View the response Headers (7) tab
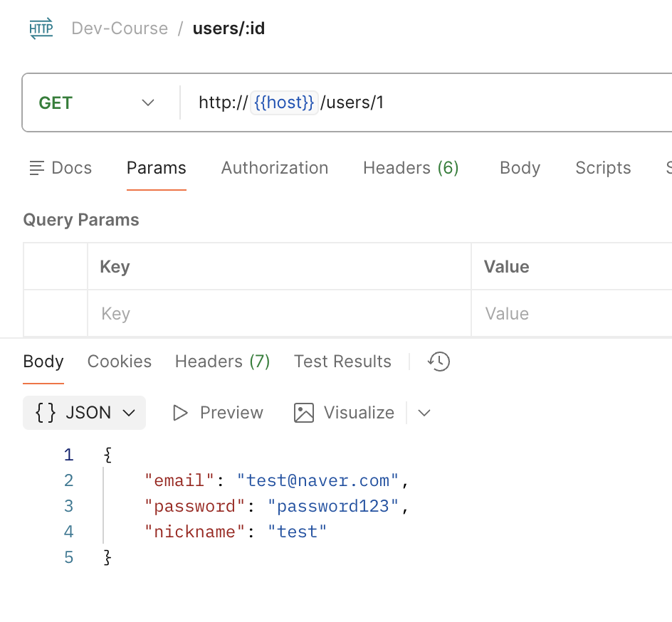The width and height of the screenshot is (672, 622). tap(222, 362)
